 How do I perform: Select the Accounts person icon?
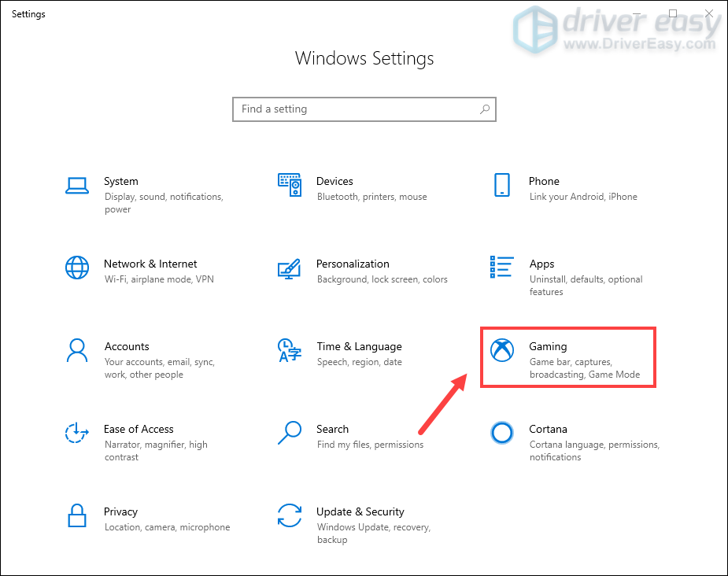click(x=76, y=350)
